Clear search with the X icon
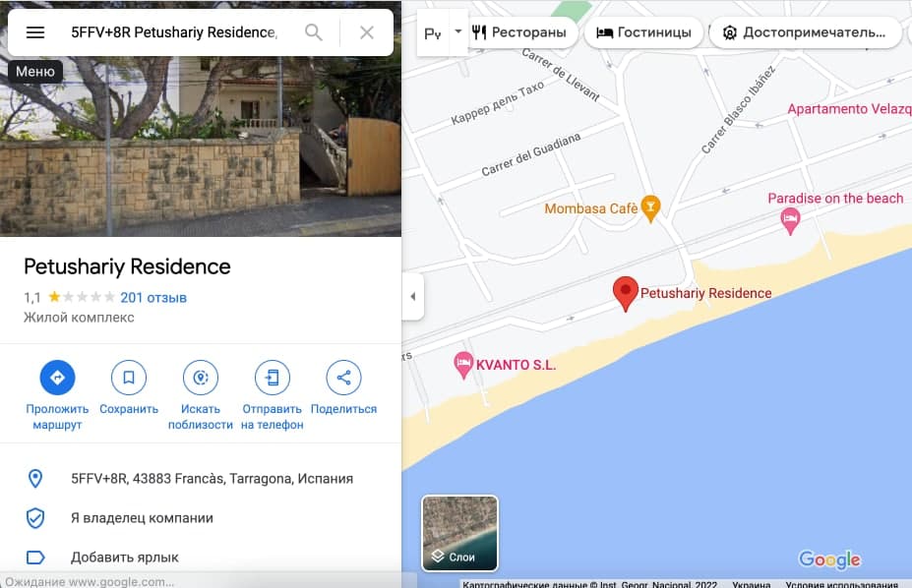 366,32
